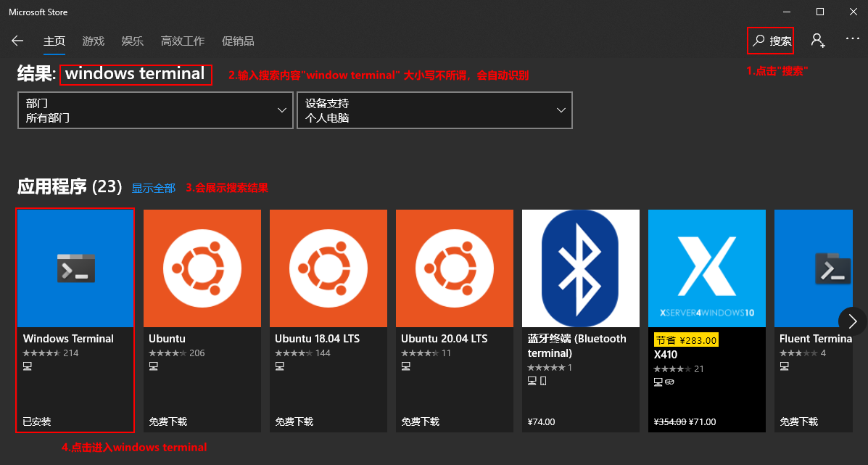Click 免费下载 under Ubuntu 20.04 LTS
Image resolution: width=868 pixels, height=465 pixels.
420,421
